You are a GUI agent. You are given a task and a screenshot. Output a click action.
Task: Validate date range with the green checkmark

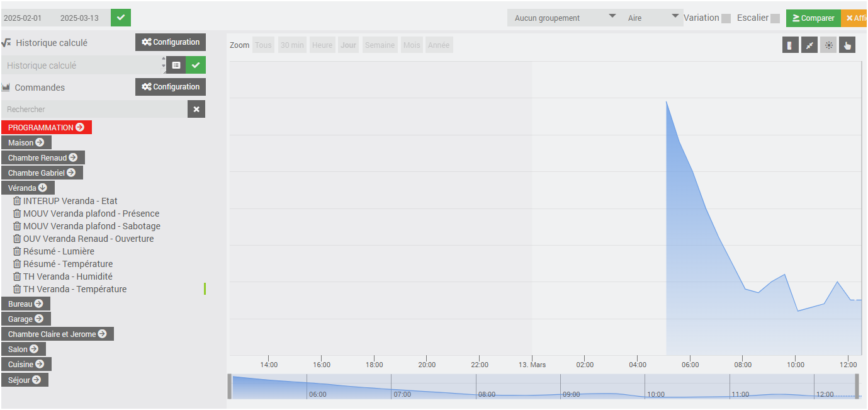(x=121, y=18)
